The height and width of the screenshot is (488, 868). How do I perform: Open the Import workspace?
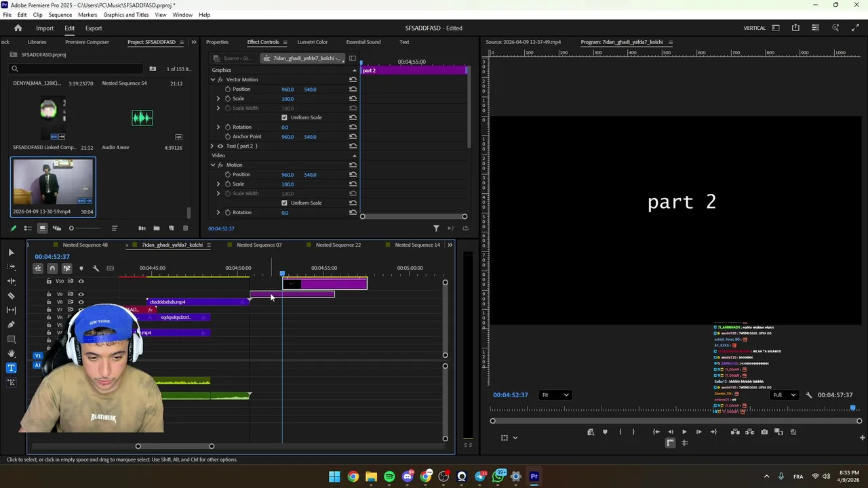(x=45, y=28)
